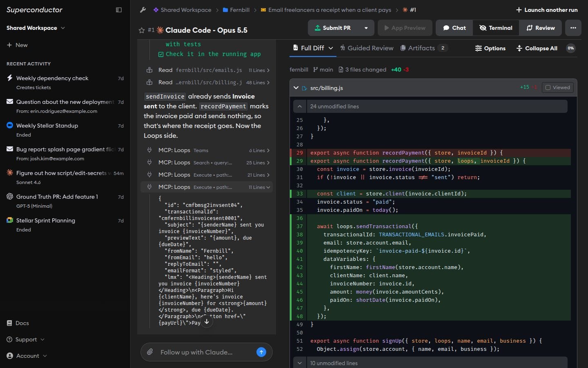Open Docs in the sidebar
Viewport: 588px width, 368px height.
point(18,323)
